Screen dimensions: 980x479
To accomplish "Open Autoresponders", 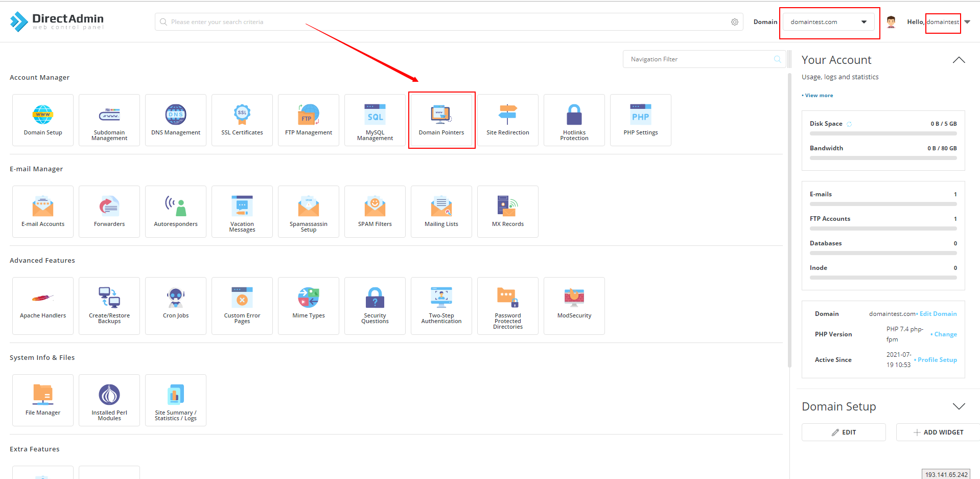I will pyautogui.click(x=176, y=212).
